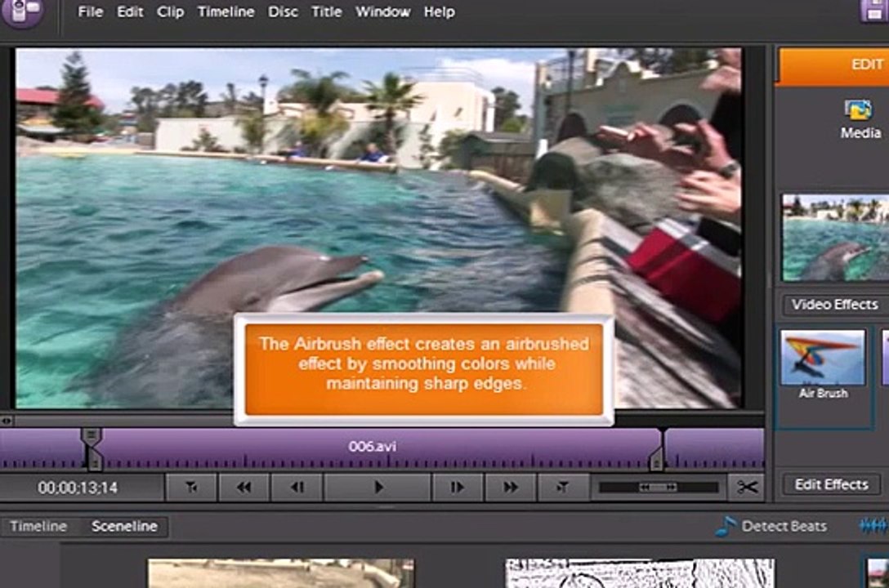The height and width of the screenshot is (588, 889).
Task: Open the Help menu
Action: tap(440, 11)
